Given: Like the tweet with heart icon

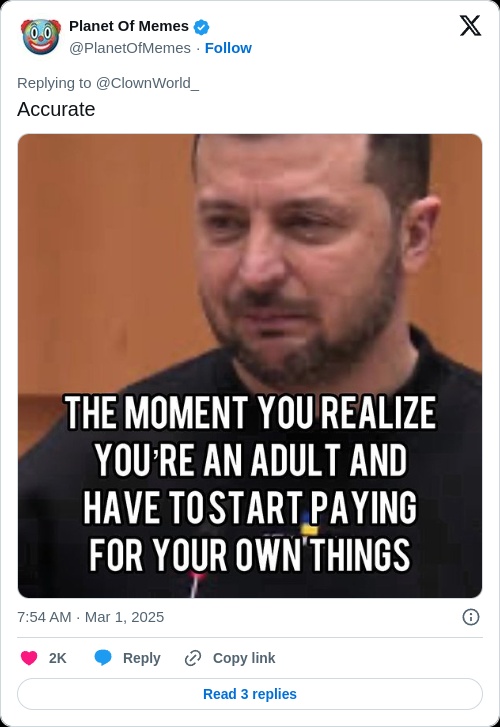Looking at the screenshot, I should pos(29,658).
